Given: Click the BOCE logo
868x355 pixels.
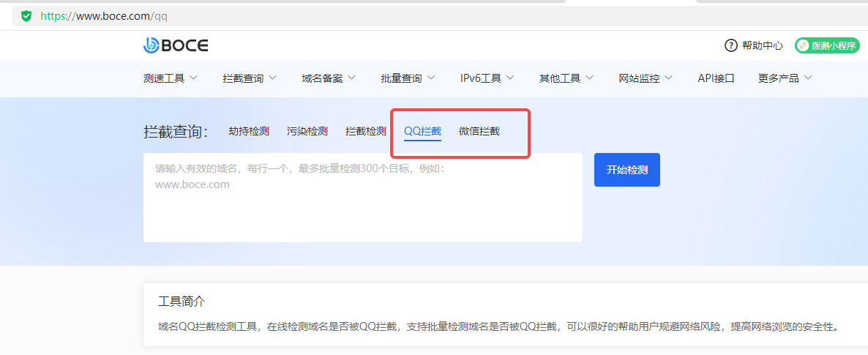Looking at the screenshot, I should [176, 45].
